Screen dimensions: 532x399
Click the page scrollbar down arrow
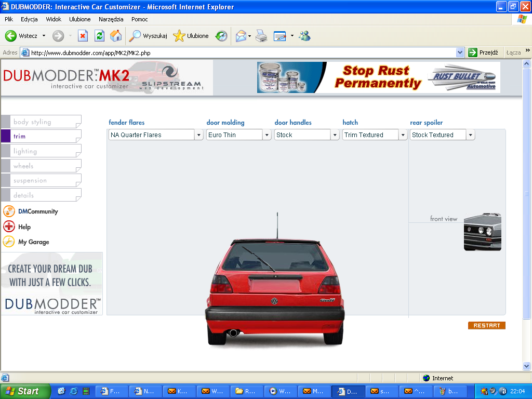(527, 366)
